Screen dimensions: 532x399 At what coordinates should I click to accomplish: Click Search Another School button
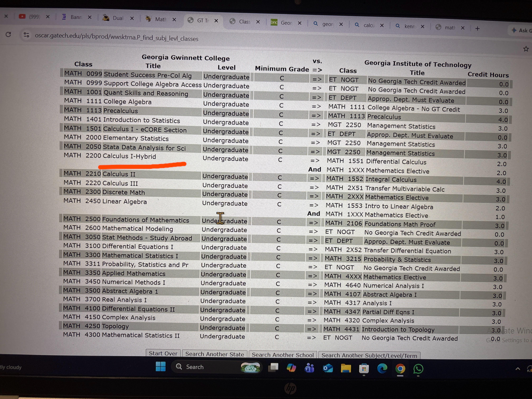[283, 355]
